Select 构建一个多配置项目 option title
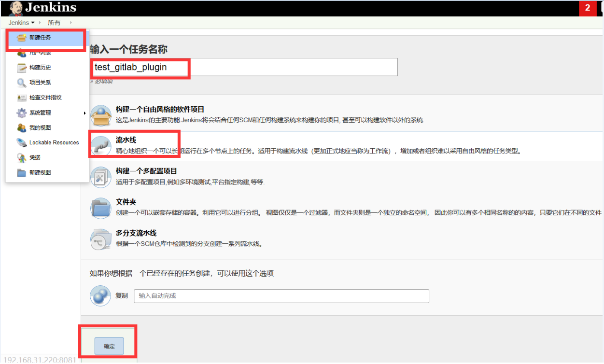Image resolution: width=604 pixels, height=364 pixels. (146, 171)
